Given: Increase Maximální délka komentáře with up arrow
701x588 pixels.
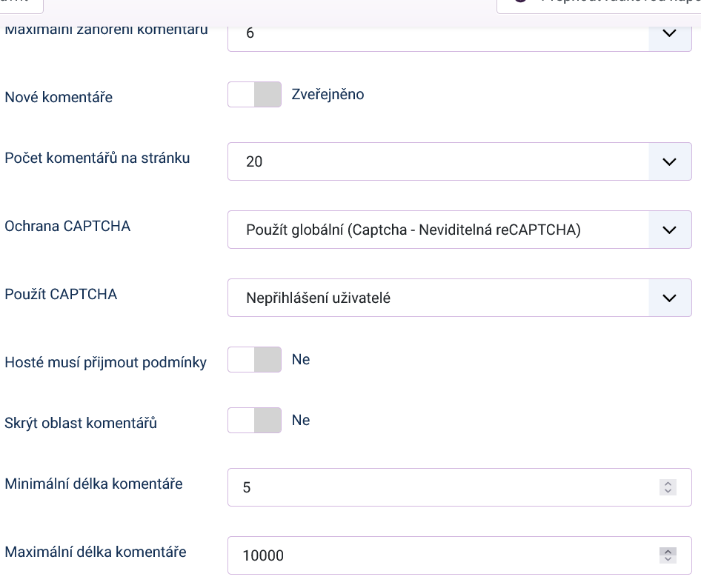Looking at the screenshot, I should pyautogui.click(x=668, y=551).
